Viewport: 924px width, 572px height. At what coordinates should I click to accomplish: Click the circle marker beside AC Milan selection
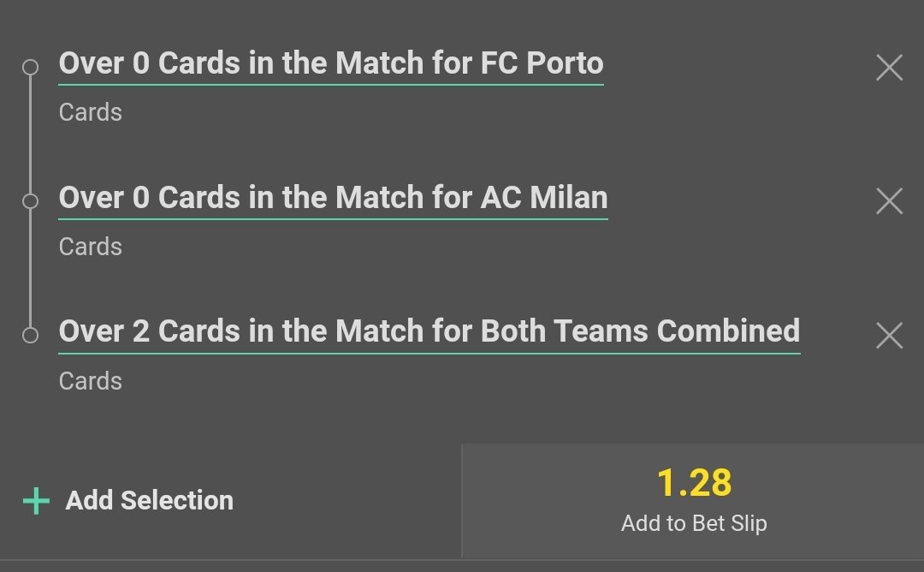point(30,201)
